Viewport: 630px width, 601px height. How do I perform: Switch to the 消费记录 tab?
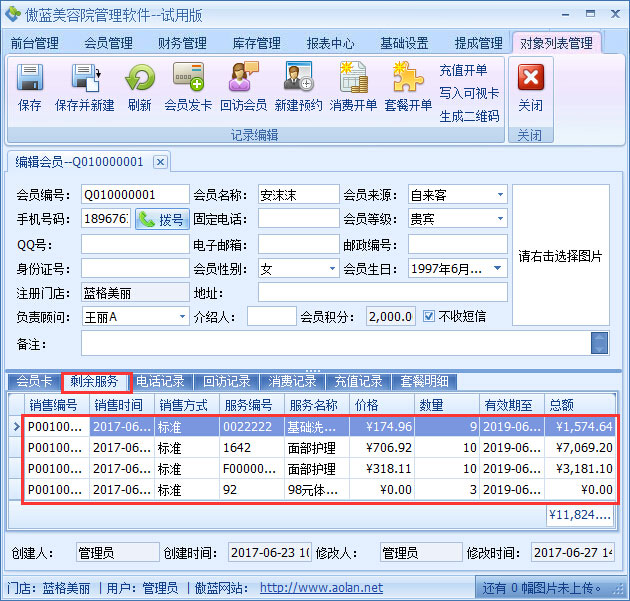pyautogui.click(x=292, y=381)
